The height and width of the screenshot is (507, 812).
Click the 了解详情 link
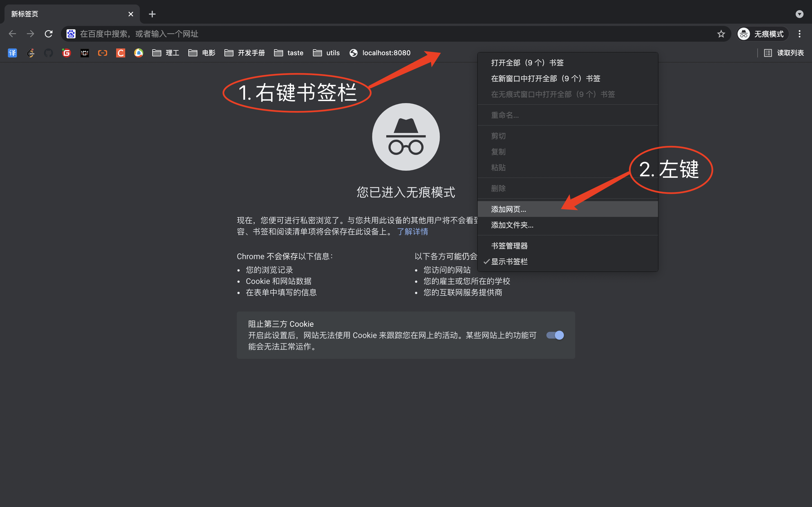(412, 232)
